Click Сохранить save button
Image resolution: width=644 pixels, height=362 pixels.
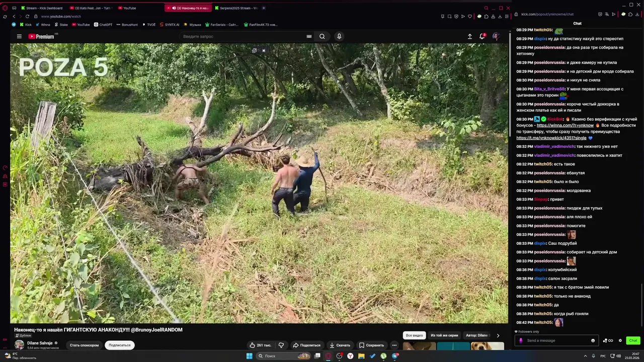pos(372,345)
